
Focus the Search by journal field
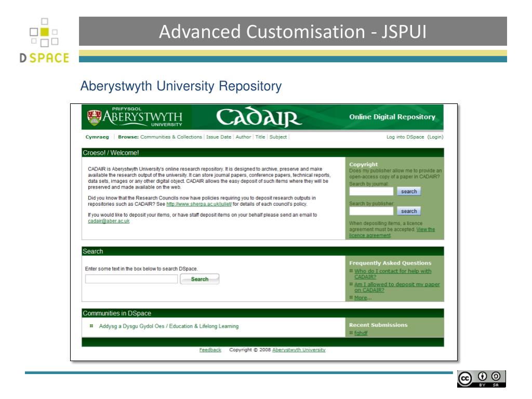click(371, 191)
